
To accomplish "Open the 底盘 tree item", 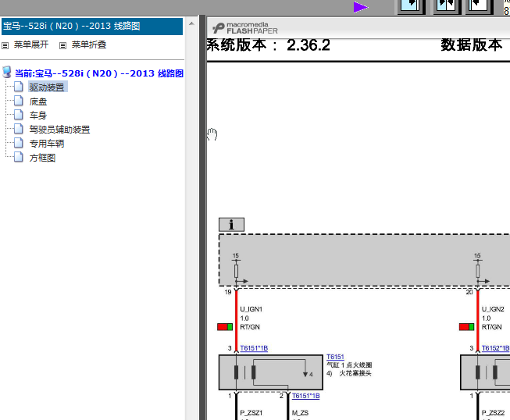I will 38,101.
